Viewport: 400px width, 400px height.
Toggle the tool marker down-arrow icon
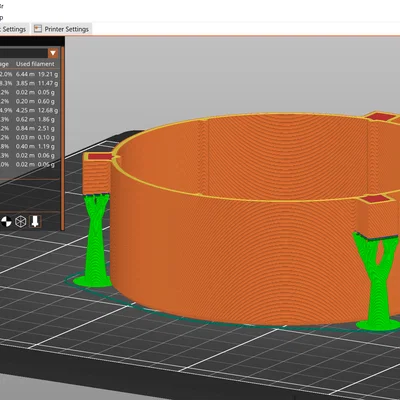click(x=35, y=221)
